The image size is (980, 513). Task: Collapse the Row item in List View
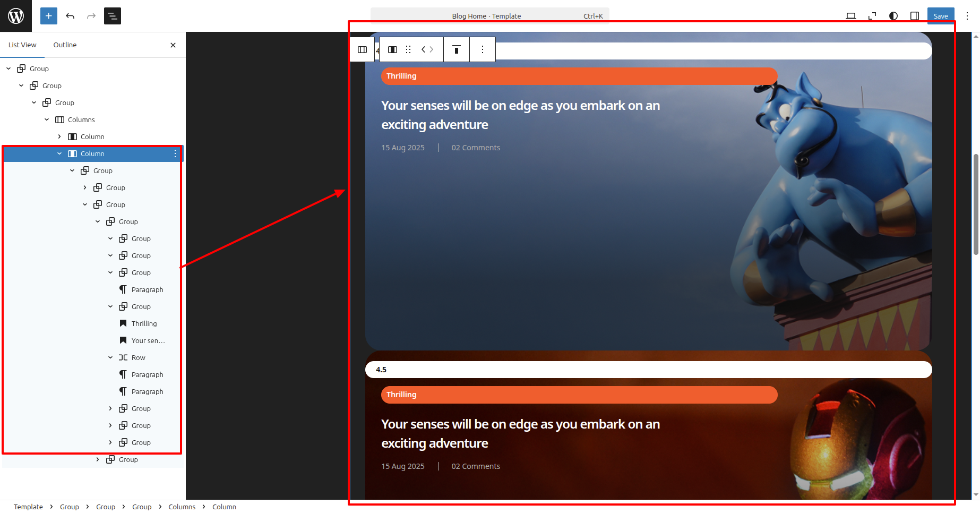[x=110, y=357]
